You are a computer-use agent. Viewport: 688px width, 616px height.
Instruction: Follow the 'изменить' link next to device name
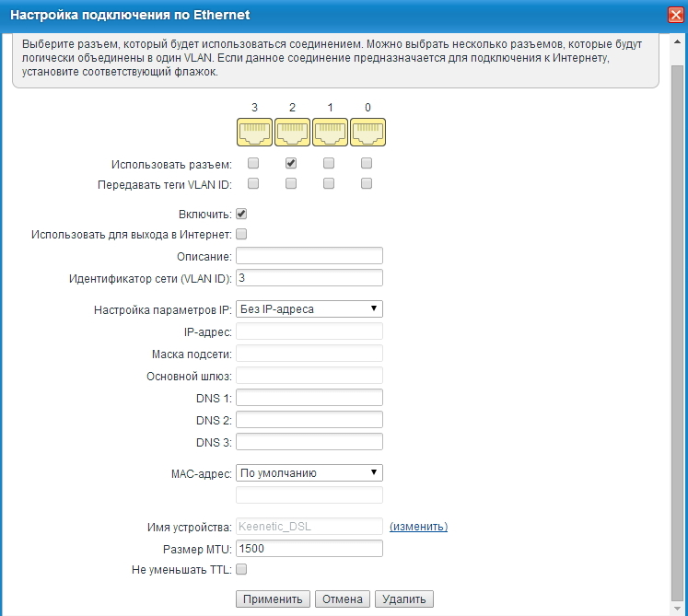tap(418, 527)
